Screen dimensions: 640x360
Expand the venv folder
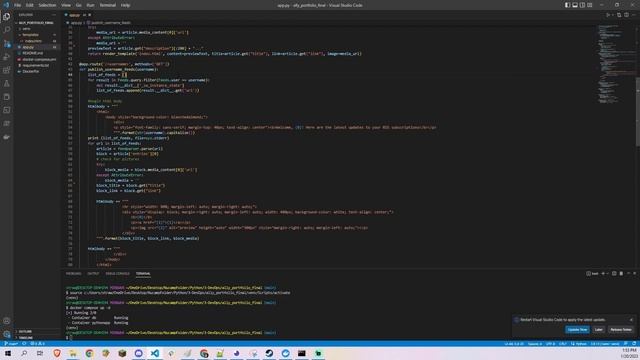point(26,29)
